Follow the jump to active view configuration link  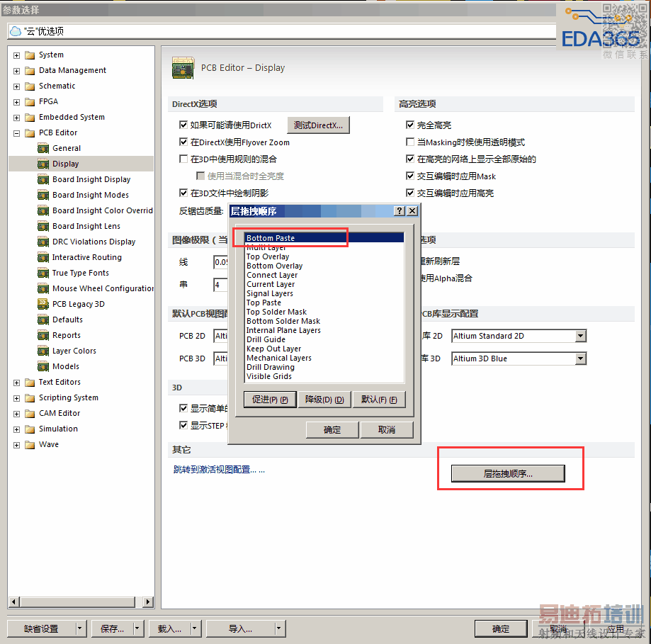pos(219,470)
